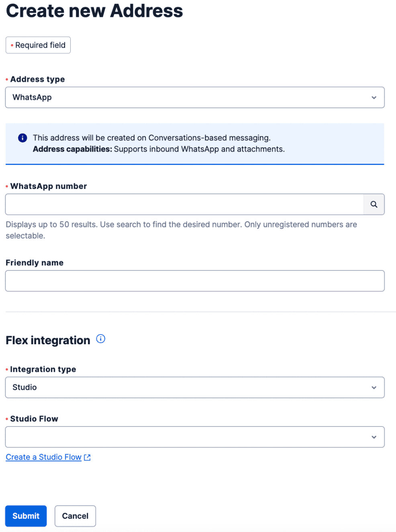Click the Flex integration section heading

coord(47,340)
